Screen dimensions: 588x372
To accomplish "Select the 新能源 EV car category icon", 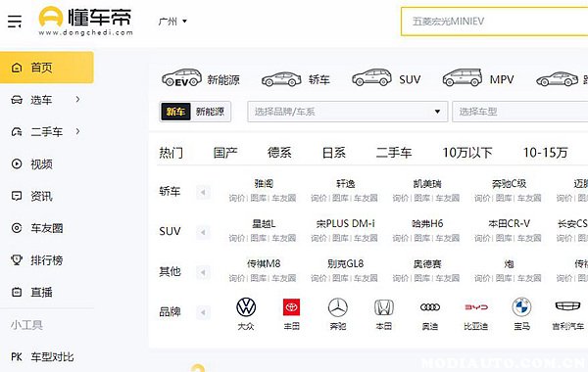I will click(181, 78).
